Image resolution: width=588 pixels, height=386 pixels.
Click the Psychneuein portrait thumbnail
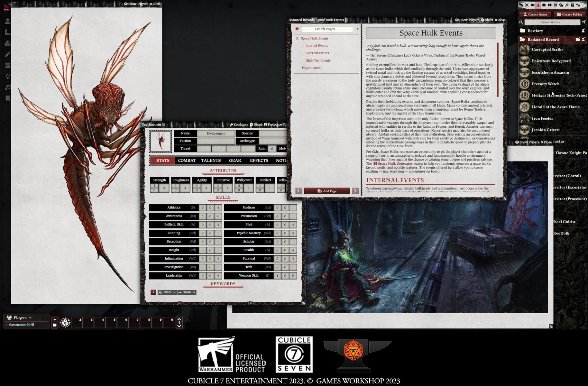click(161, 141)
